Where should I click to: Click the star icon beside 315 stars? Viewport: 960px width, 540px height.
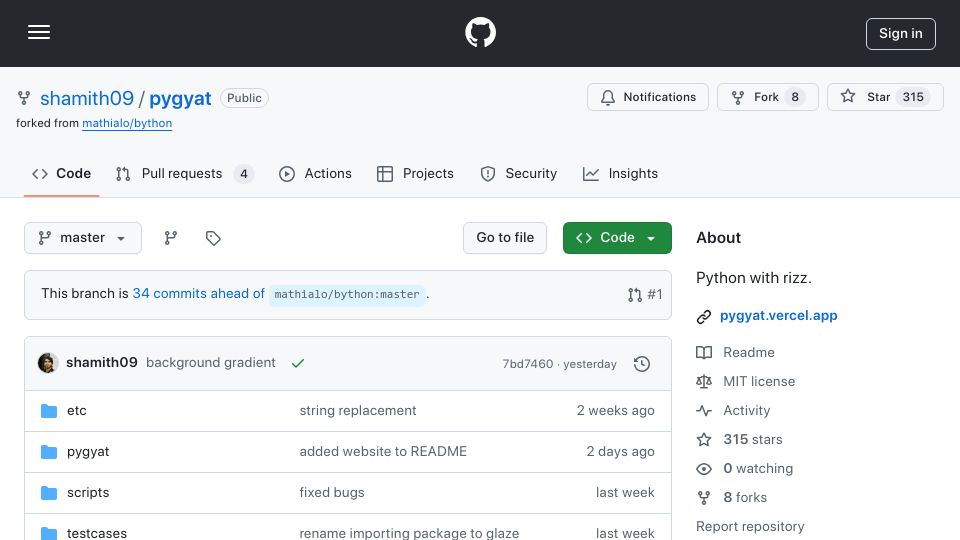point(704,440)
